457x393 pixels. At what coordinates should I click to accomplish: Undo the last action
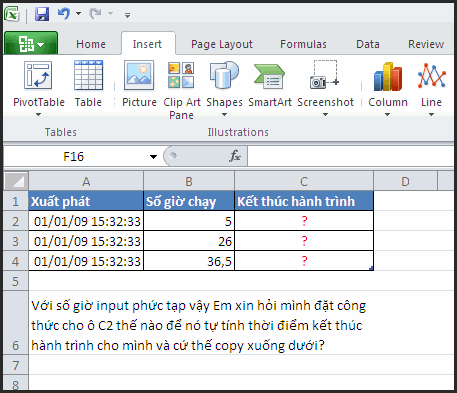point(64,14)
